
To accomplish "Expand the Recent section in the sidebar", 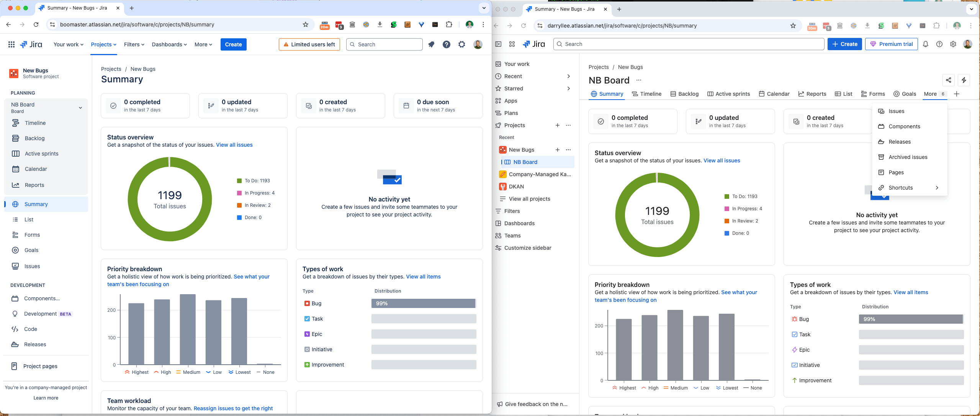I will (568, 76).
